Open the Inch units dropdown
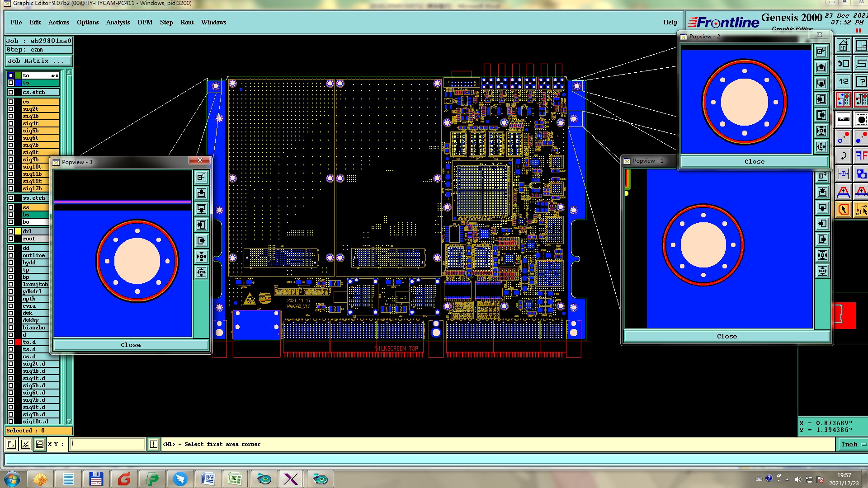Viewport: 868px width, 488px height. coord(853,444)
